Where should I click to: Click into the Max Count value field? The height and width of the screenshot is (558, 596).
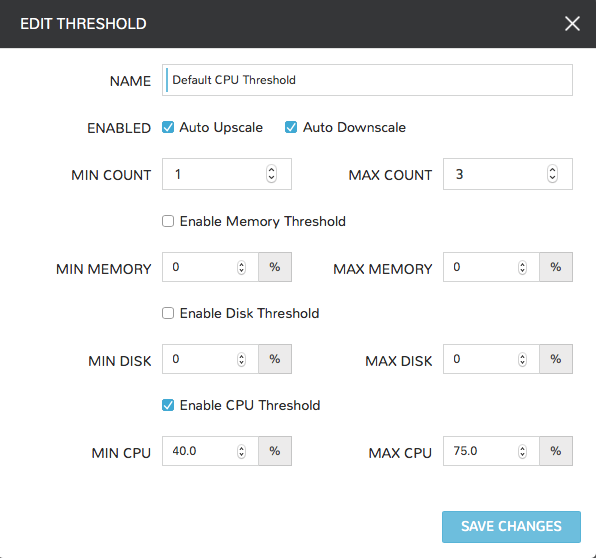(508, 174)
